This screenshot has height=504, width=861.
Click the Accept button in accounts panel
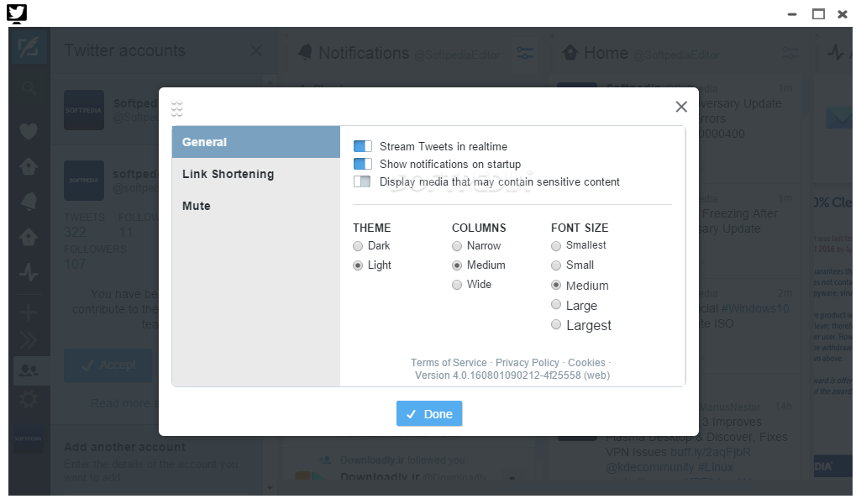coord(108,365)
